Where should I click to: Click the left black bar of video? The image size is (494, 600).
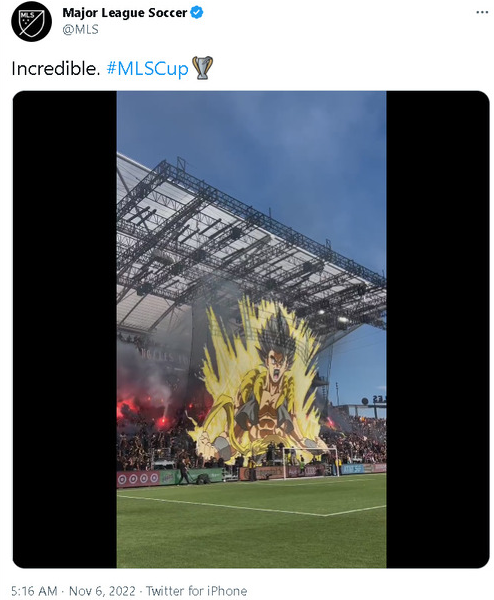tap(65, 329)
